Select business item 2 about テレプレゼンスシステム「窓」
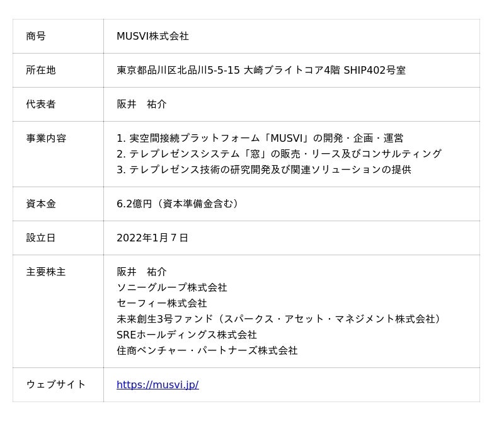504x421 pixels. click(278, 154)
